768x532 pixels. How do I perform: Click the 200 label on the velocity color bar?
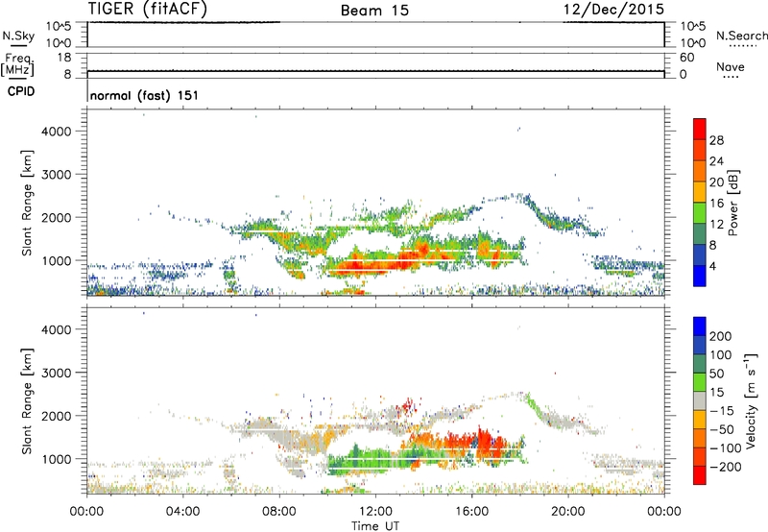pos(720,336)
